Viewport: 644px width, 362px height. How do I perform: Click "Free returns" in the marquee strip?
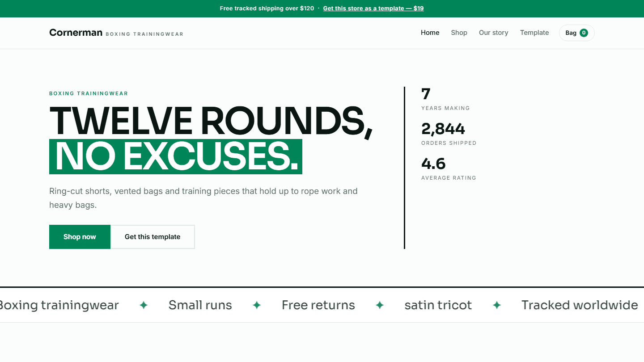point(318,305)
